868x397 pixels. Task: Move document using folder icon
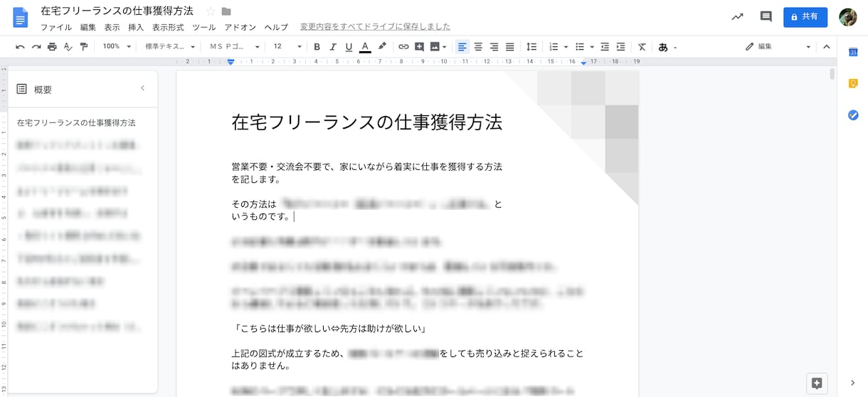click(226, 11)
